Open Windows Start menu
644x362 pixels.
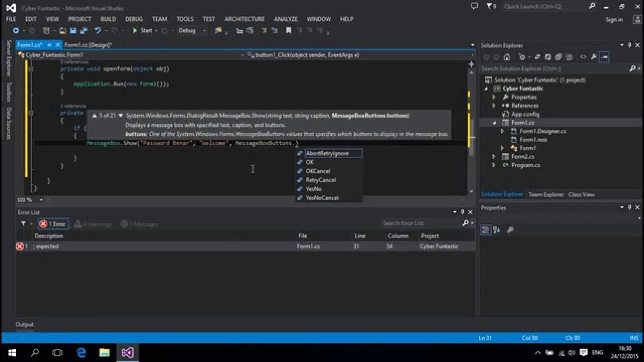coord(12,352)
